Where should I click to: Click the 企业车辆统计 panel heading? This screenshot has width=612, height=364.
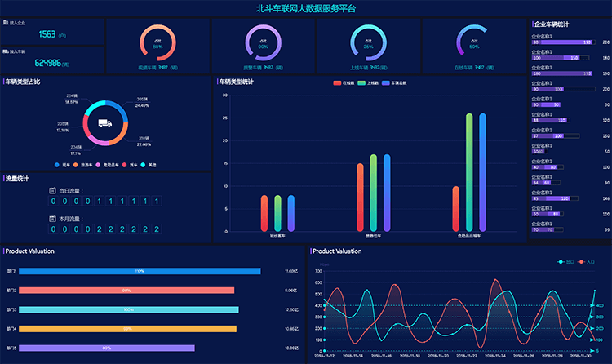[552, 24]
